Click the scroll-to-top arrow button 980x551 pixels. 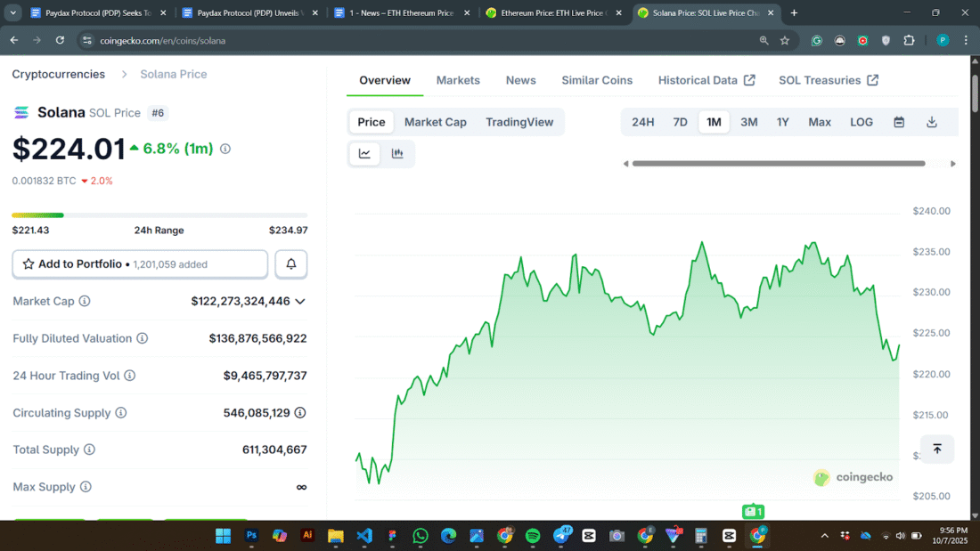(x=936, y=449)
